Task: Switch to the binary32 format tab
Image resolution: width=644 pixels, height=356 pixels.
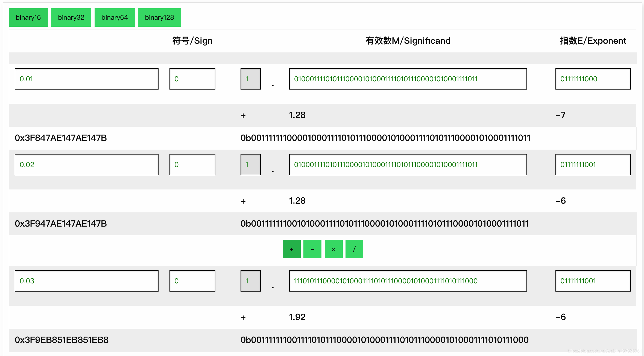Action: (x=71, y=17)
